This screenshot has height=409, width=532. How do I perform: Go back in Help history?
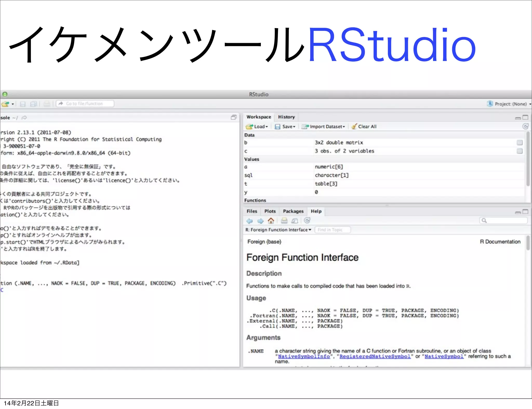tap(250, 221)
